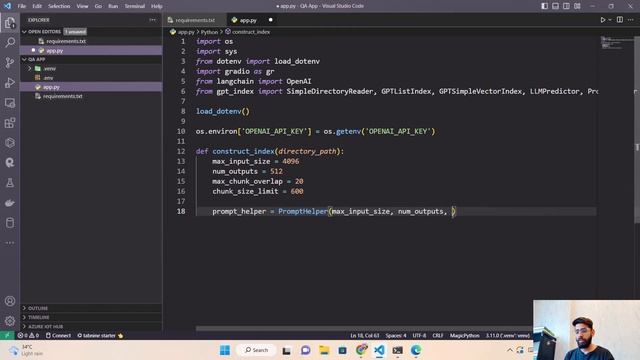Switch to requirements.txt editor tab
Viewport: 640px width, 360px height.
tap(195, 20)
